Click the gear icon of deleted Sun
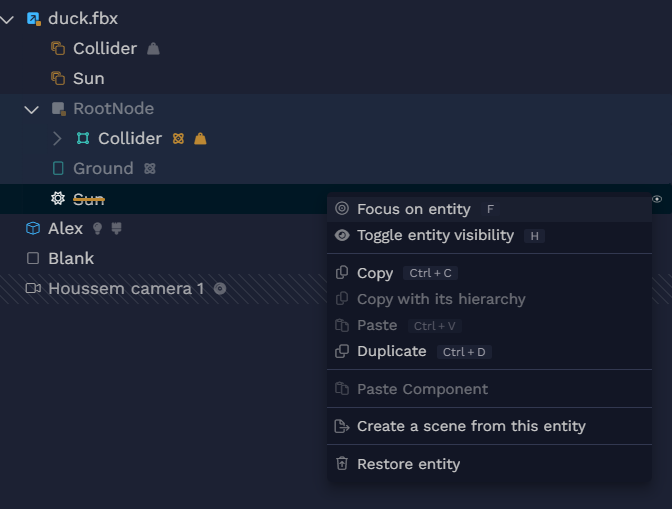Image resolution: width=672 pixels, height=509 pixels. click(58, 198)
